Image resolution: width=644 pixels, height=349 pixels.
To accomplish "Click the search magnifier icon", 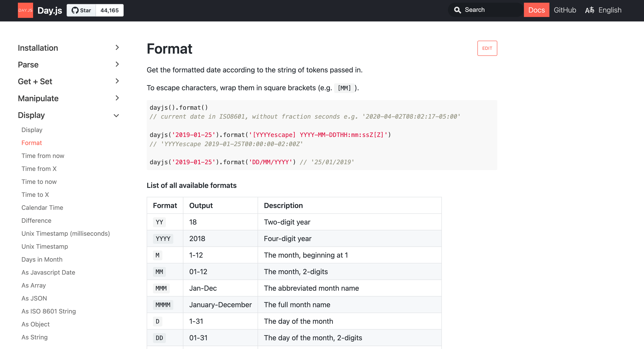I will tap(458, 10).
